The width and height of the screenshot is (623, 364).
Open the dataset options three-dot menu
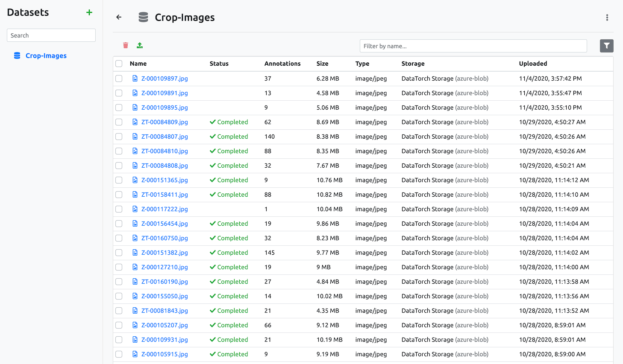607,17
